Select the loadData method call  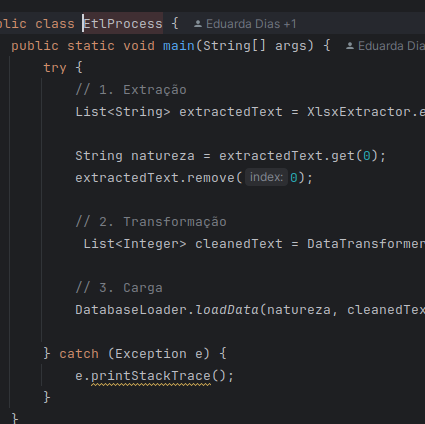click(x=227, y=310)
